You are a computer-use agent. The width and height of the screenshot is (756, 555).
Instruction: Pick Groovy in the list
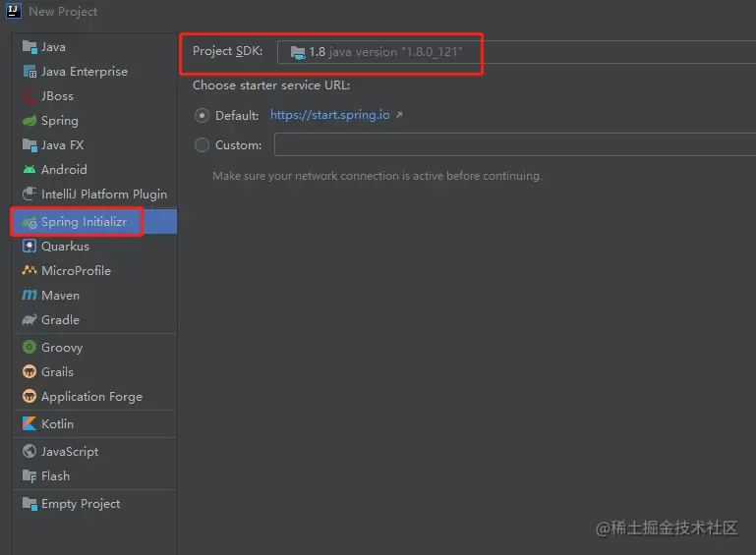click(94, 347)
